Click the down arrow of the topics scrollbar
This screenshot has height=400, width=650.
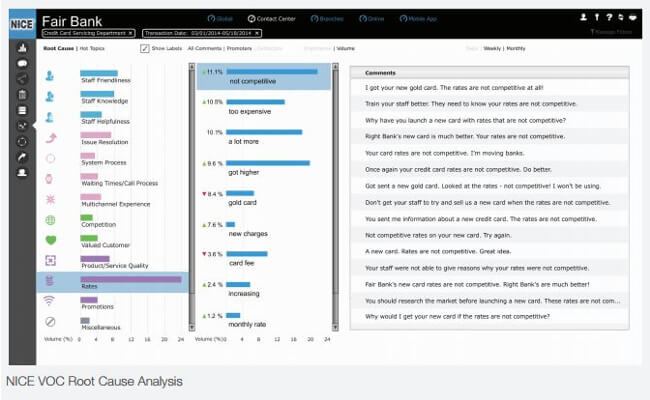[335, 327]
